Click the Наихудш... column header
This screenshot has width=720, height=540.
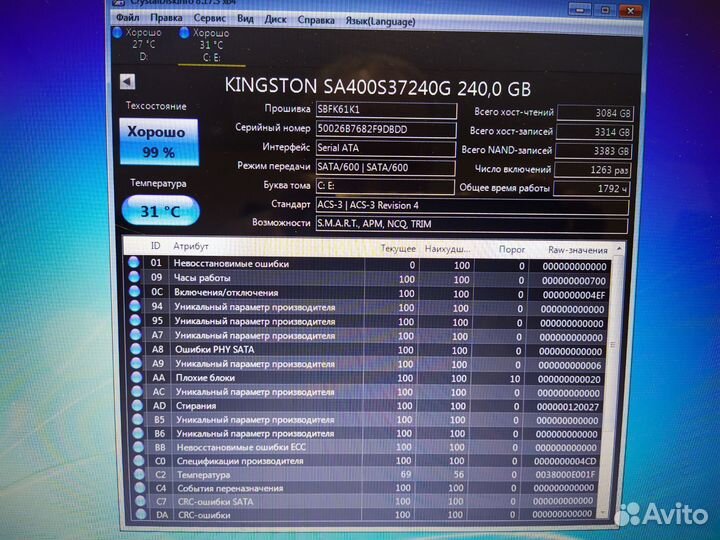point(448,249)
